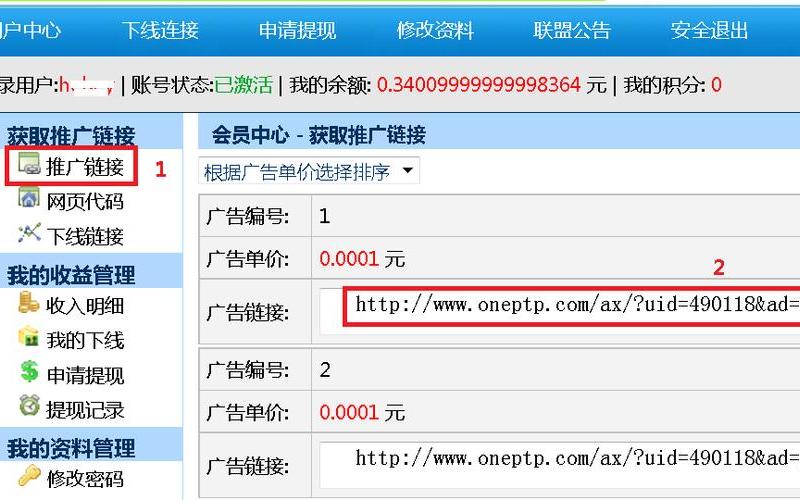Open 收入明细 page
This screenshot has width=800, height=500.
tap(85, 306)
